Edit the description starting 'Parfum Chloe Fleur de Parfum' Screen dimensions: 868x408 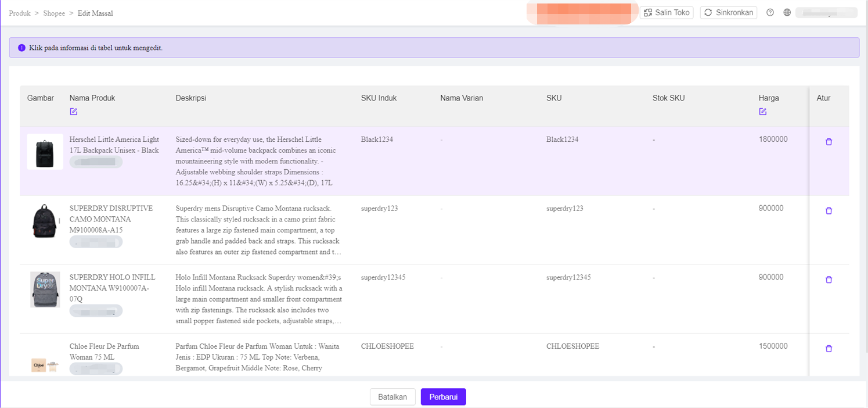[259, 357]
